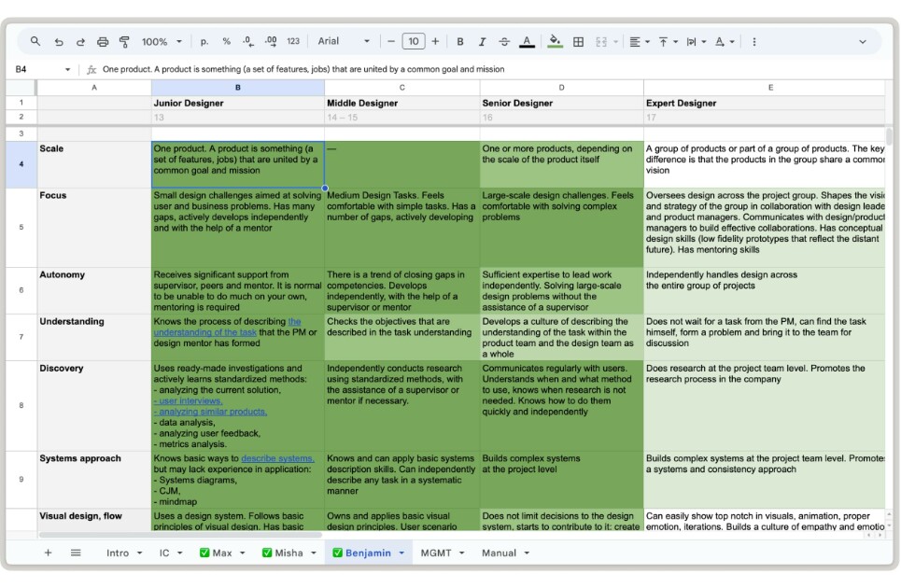Format as currency (p.)

pos(204,41)
